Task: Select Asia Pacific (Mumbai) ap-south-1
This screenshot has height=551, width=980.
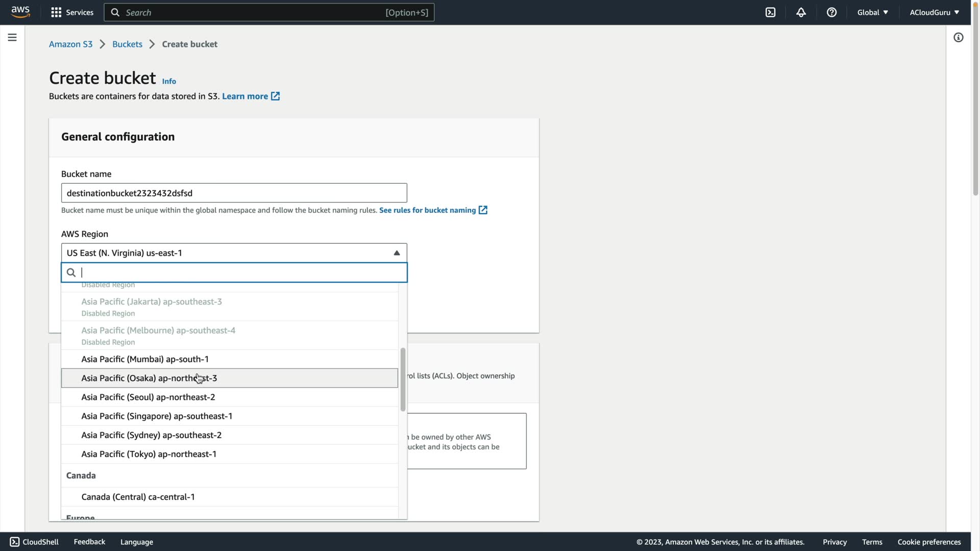Action: [145, 359]
